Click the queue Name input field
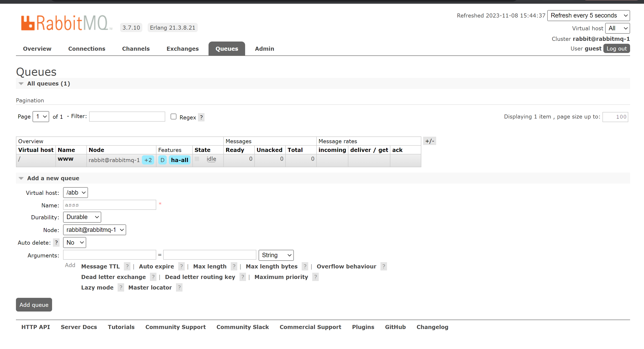Screen dimensions: 644x349 [110, 205]
